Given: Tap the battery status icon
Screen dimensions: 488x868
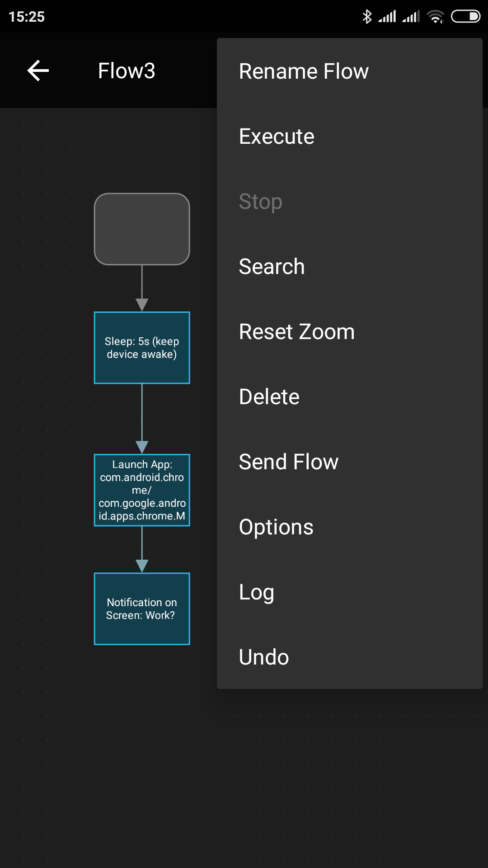Looking at the screenshot, I should [465, 17].
